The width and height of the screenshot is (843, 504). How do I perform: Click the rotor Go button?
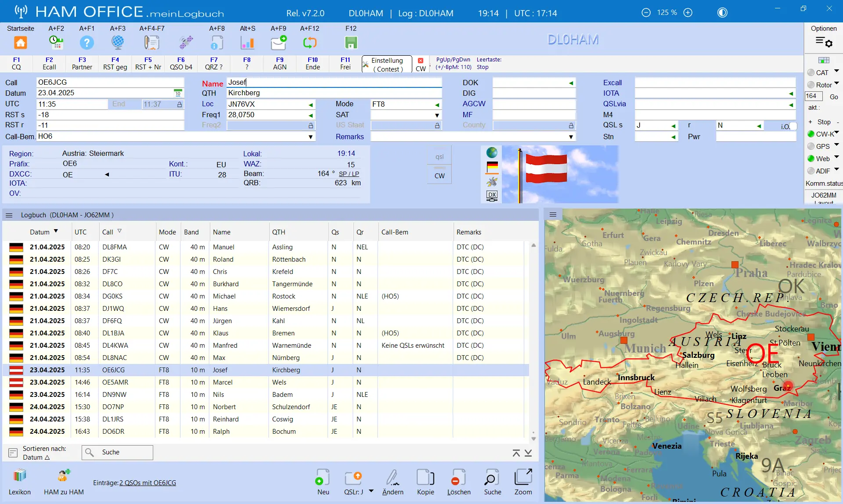[833, 97]
